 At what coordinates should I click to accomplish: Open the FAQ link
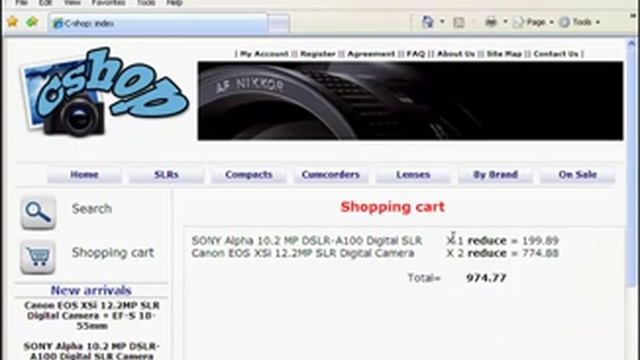click(416, 54)
